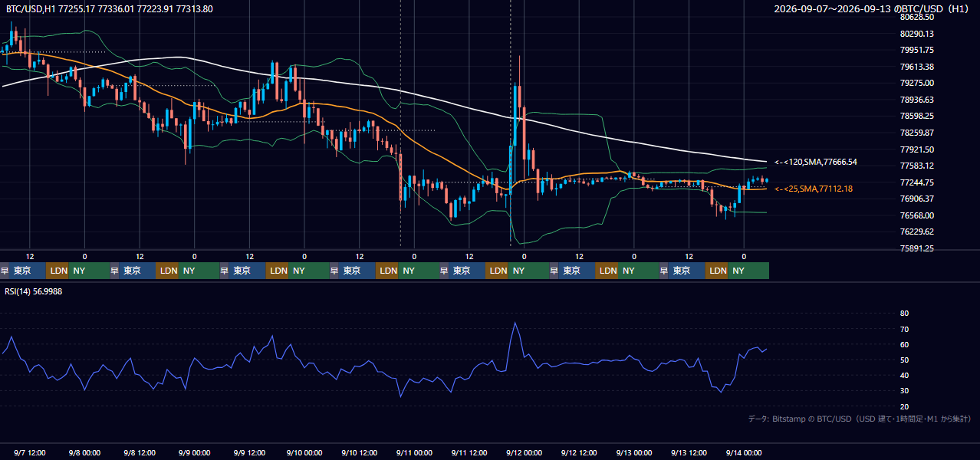Image resolution: width=980 pixels, height=460 pixels.
Task: Click RSI scale value 70
Action: pyautogui.click(x=904, y=329)
